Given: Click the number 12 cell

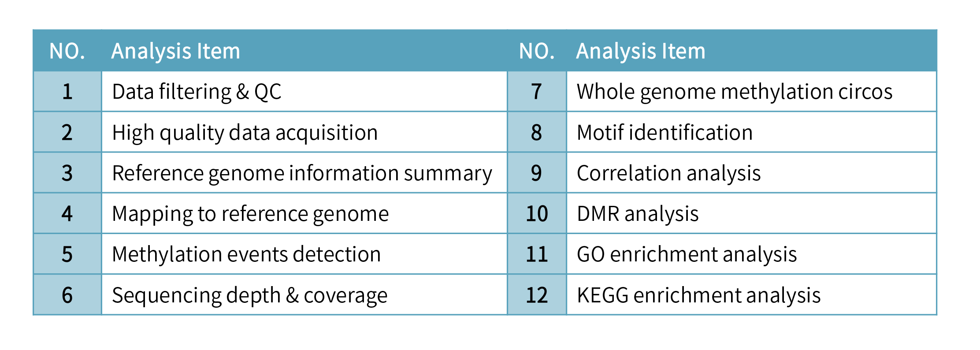Looking at the screenshot, I should [x=537, y=295].
